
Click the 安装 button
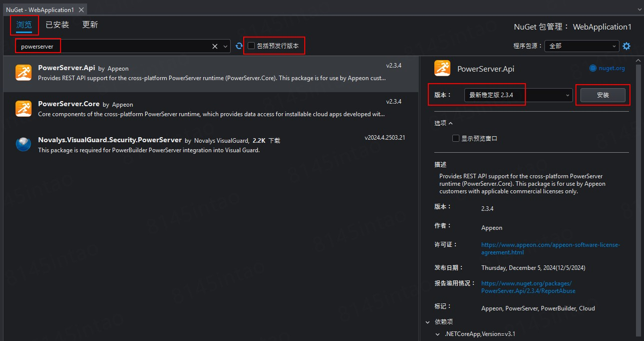(x=603, y=95)
